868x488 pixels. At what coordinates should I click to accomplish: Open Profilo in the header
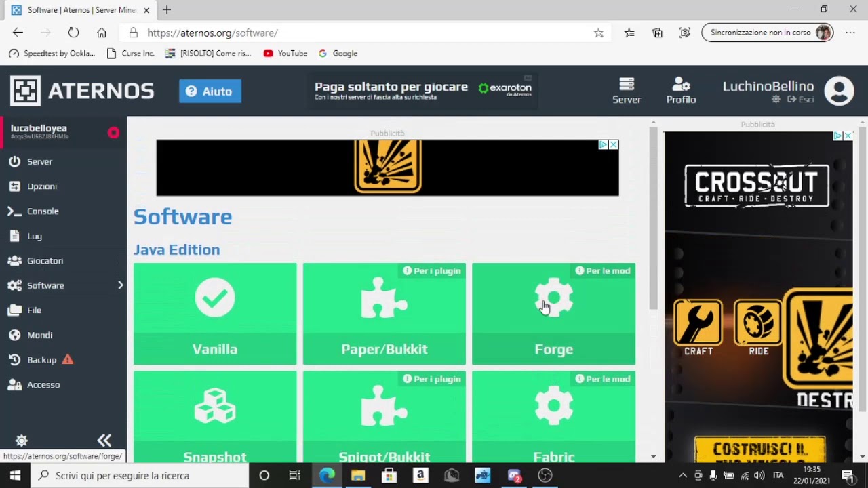click(681, 91)
